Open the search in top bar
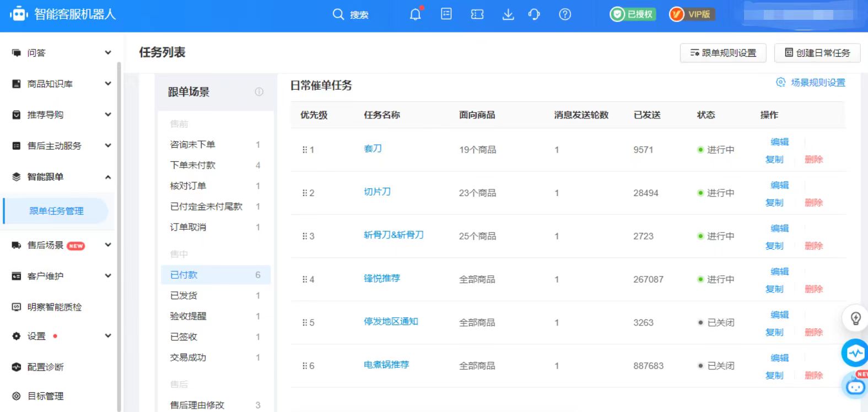 351,14
